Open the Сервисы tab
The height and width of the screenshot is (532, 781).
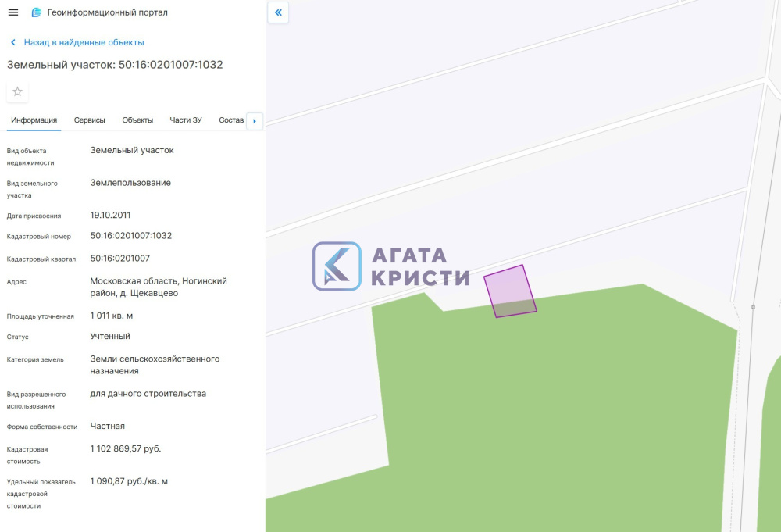[x=90, y=120]
